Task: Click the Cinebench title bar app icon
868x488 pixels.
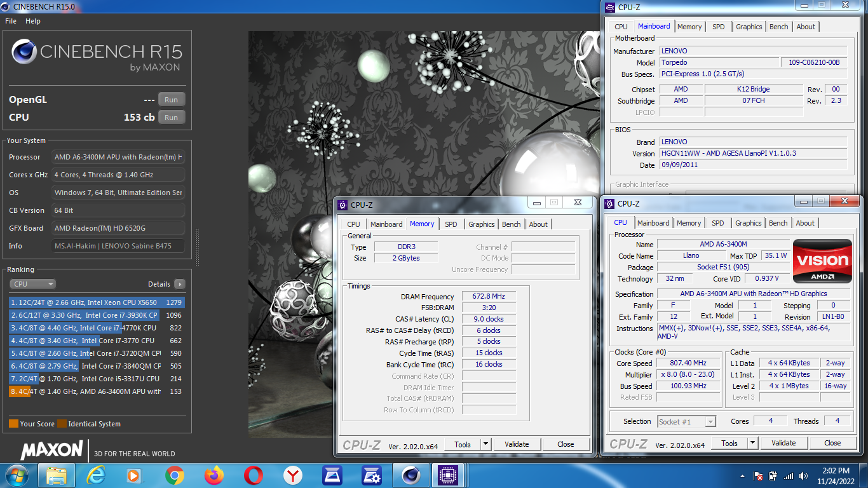Action: 6,6
